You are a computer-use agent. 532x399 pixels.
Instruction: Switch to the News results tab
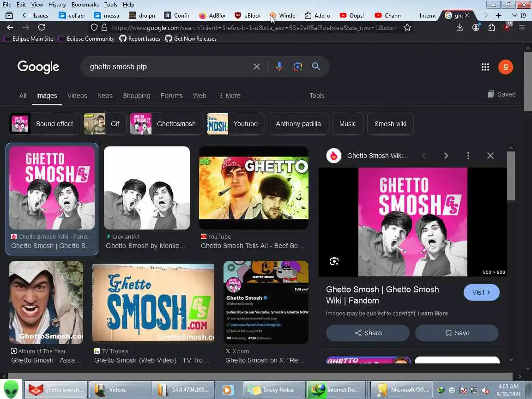coord(105,96)
